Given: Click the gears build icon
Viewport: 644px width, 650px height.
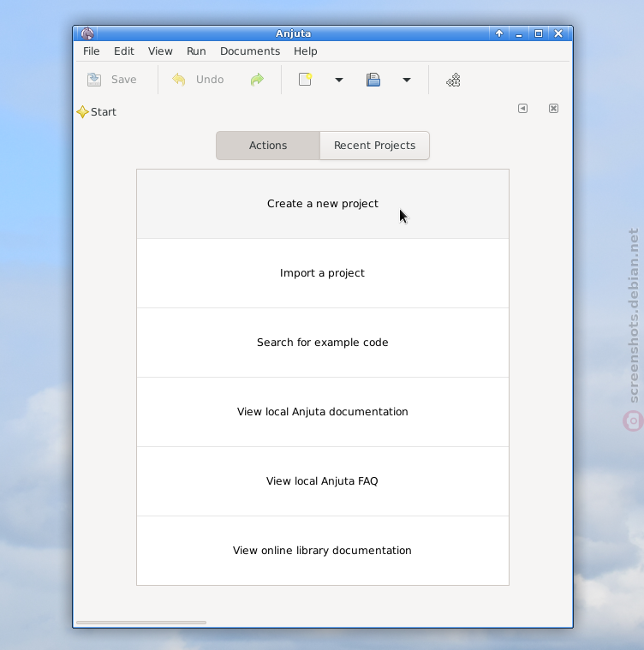Looking at the screenshot, I should click(x=453, y=80).
